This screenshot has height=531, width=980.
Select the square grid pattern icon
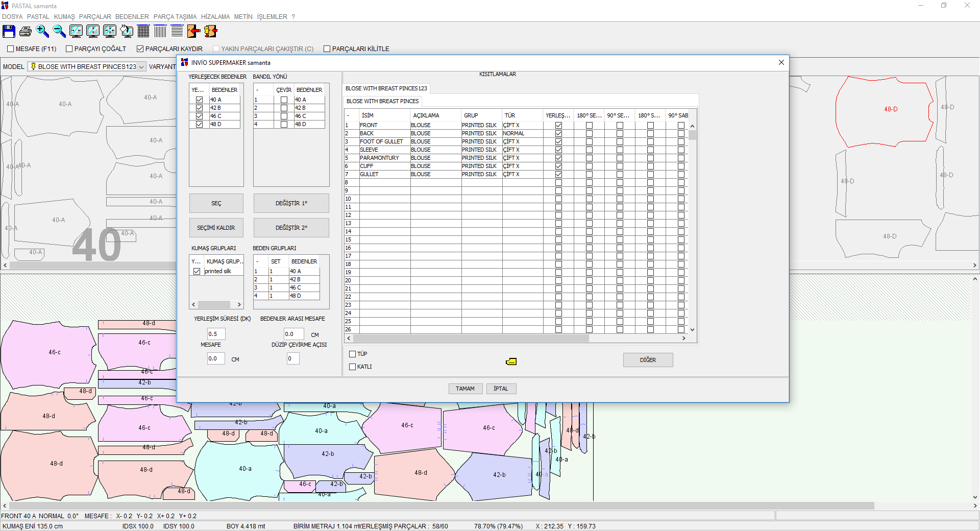tap(143, 32)
